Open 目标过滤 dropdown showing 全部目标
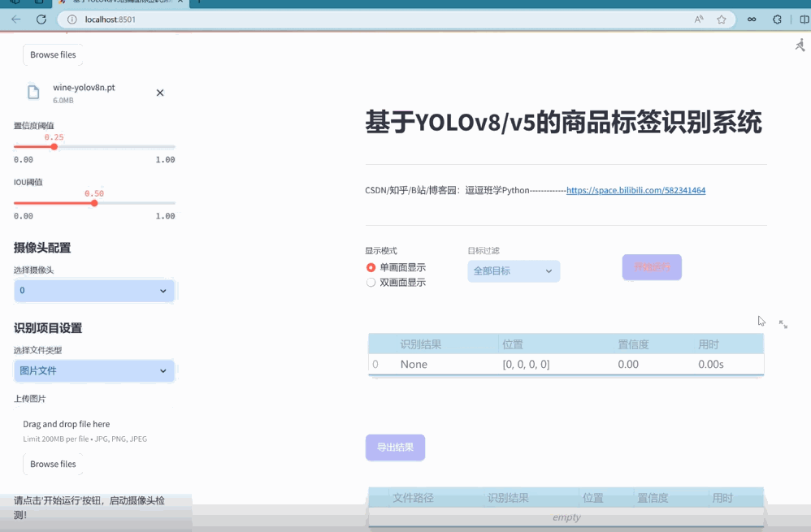The width and height of the screenshot is (811, 532). pyautogui.click(x=514, y=271)
